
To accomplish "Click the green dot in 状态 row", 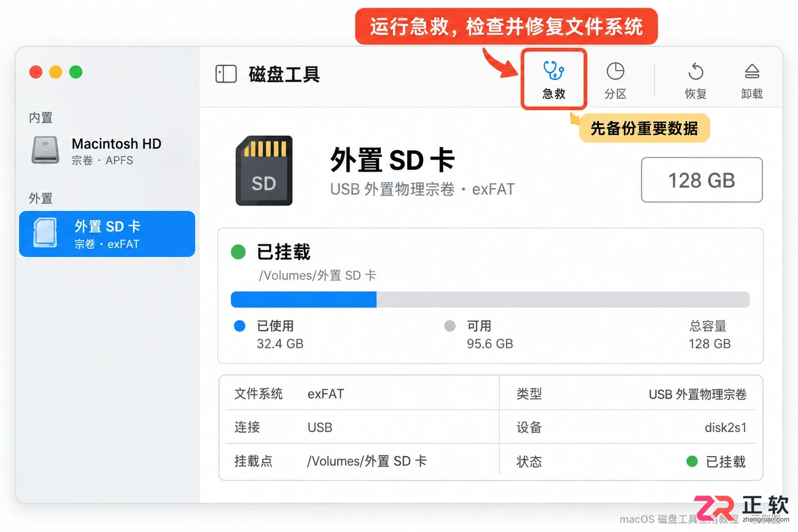I will (692, 461).
